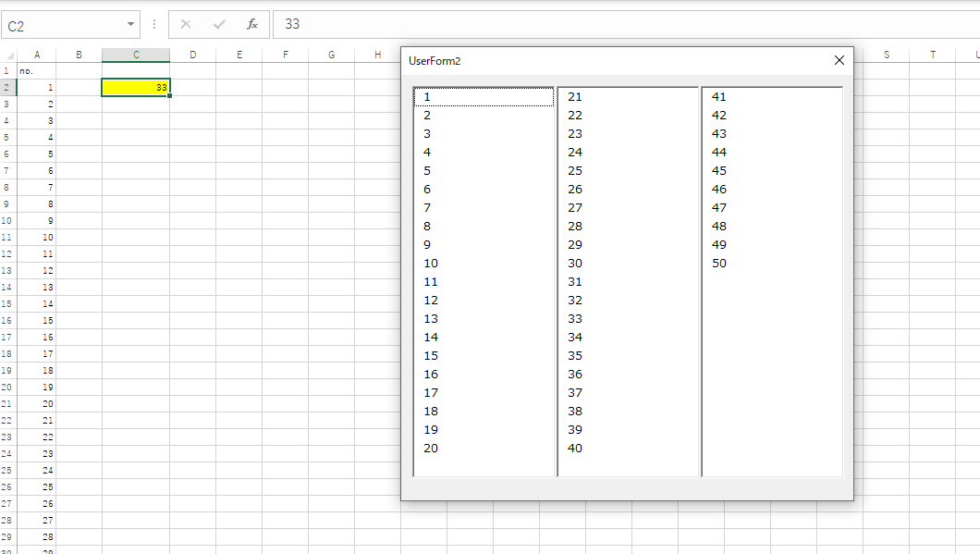Click cell A21 containing 20
980x554 pixels.
click(x=36, y=403)
